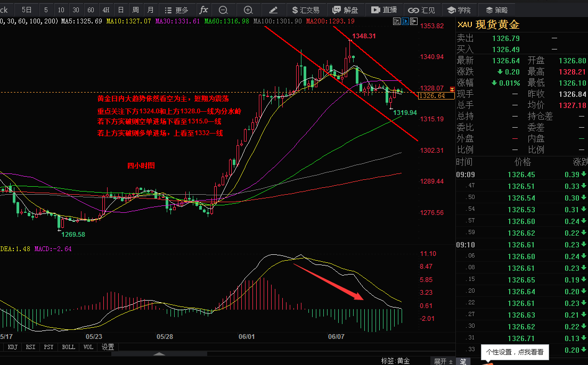Show the RSI indicator
The height and width of the screenshot is (365, 588).
[30, 347]
